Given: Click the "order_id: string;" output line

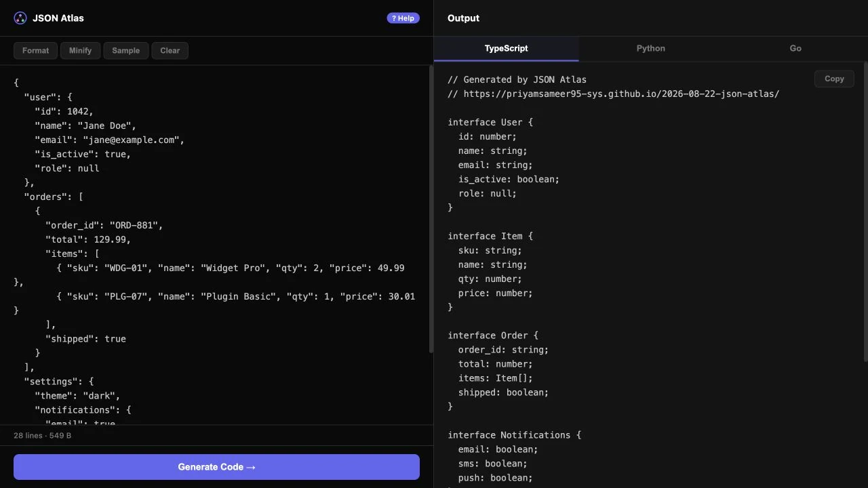Looking at the screenshot, I should pos(503,350).
